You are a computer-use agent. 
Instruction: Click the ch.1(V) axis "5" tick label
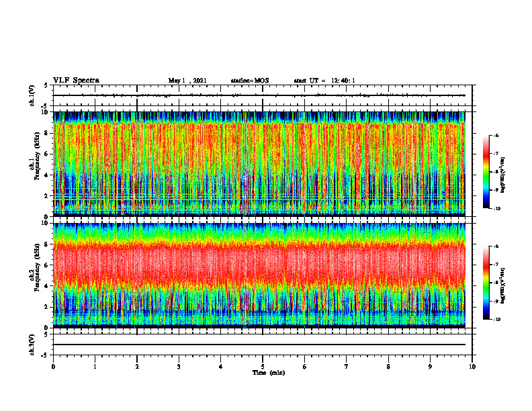47,85
